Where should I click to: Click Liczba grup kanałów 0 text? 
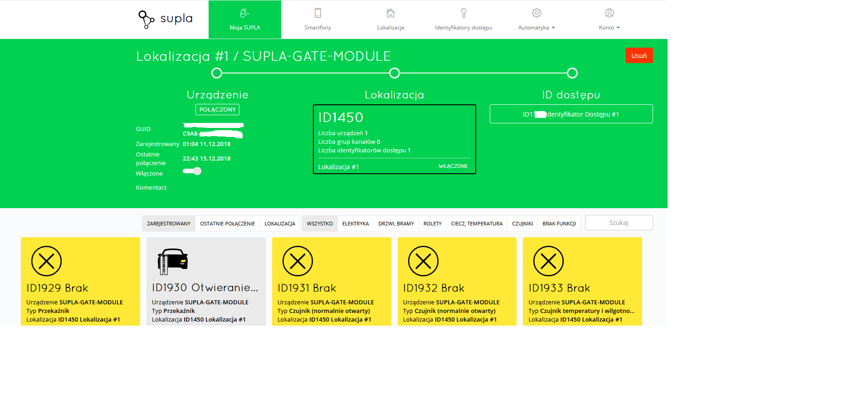tap(349, 142)
